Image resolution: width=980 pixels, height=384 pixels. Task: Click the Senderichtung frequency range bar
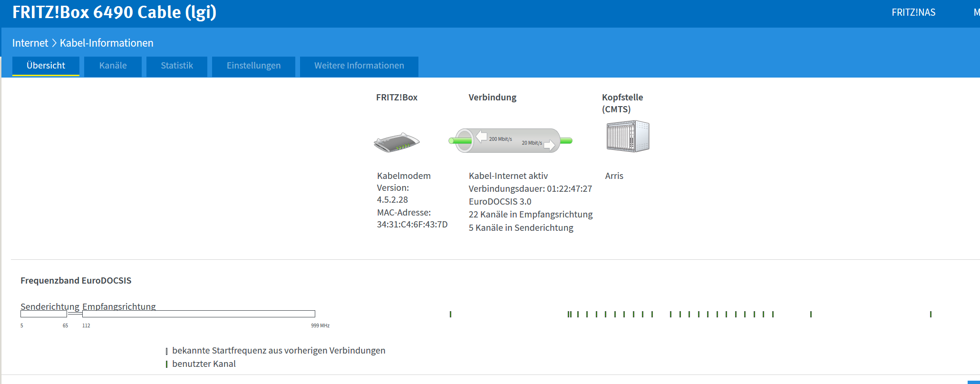pos(44,314)
